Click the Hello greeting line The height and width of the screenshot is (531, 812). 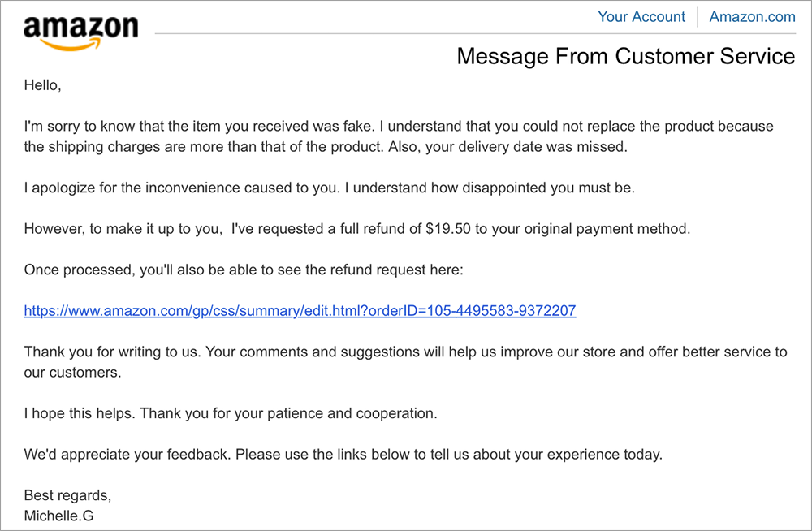[x=43, y=84]
